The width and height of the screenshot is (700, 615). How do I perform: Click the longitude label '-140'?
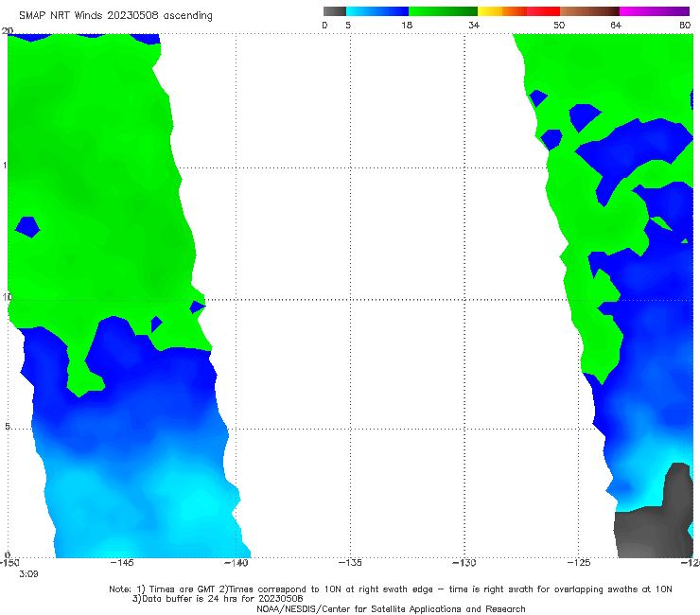[x=236, y=563]
